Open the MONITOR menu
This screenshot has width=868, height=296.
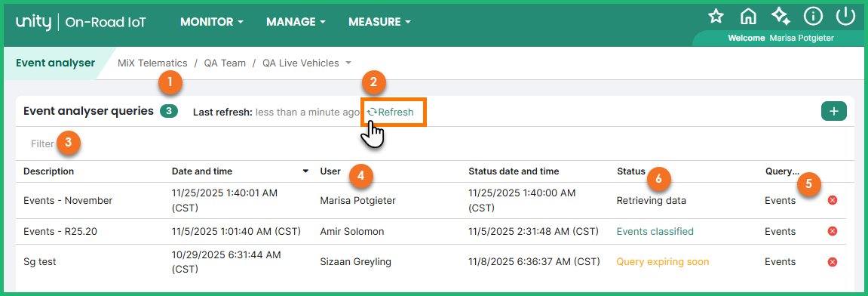click(212, 22)
